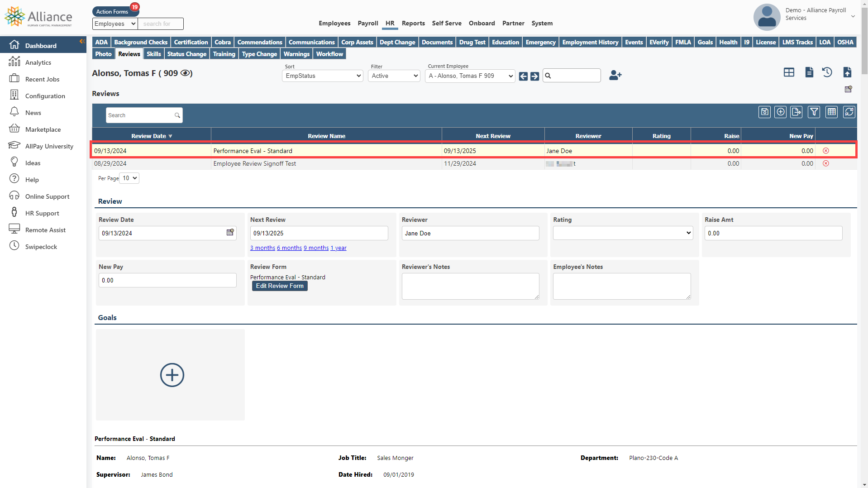Set next review using the 9 months link
The width and height of the screenshot is (868, 488).
[x=316, y=248]
